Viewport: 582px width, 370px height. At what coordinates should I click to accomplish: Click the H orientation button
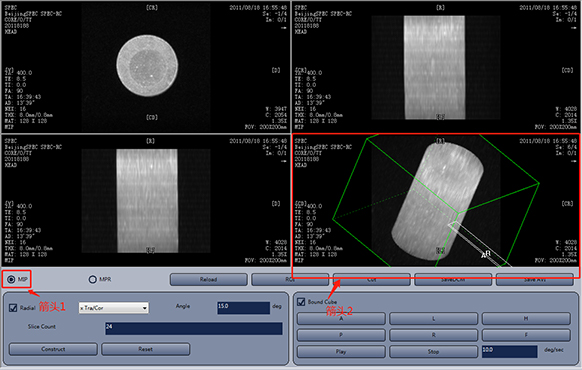pos(526,318)
